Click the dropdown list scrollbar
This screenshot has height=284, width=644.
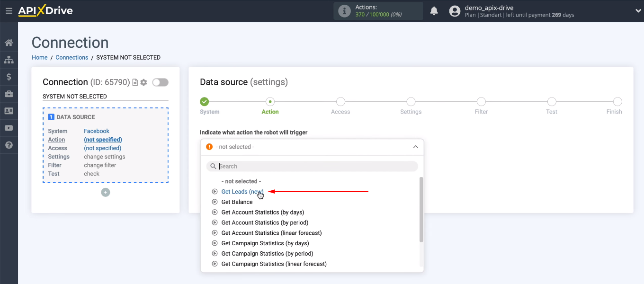(421, 210)
